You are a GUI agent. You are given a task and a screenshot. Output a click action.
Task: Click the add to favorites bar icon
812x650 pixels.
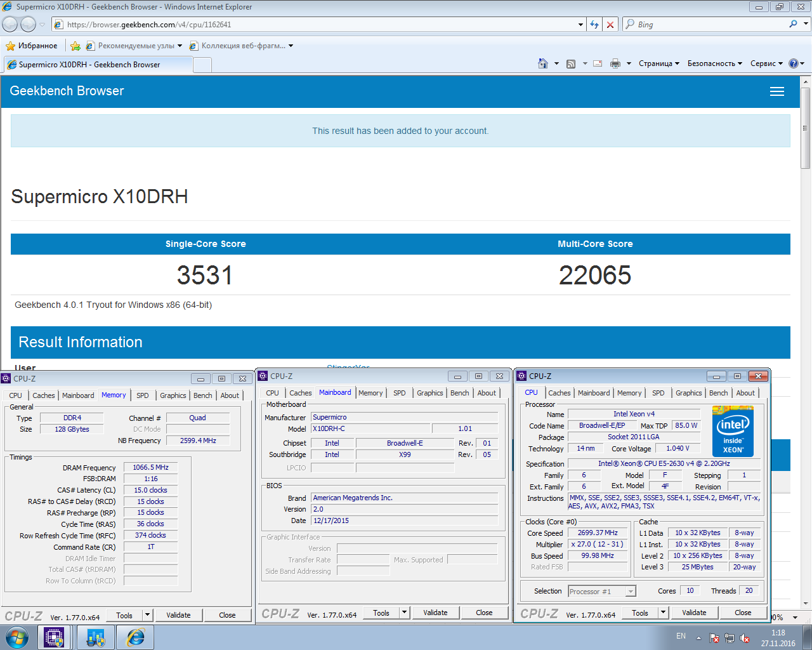(x=75, y=46)
